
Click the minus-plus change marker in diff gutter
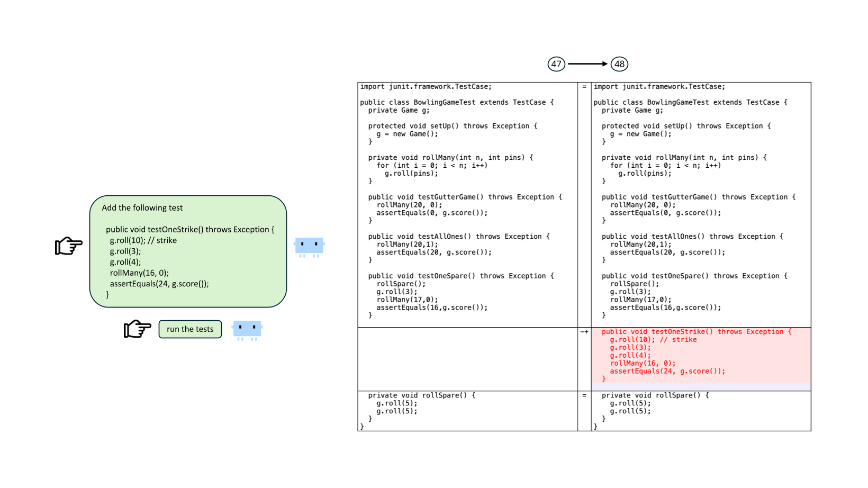(x=584, y=332)
